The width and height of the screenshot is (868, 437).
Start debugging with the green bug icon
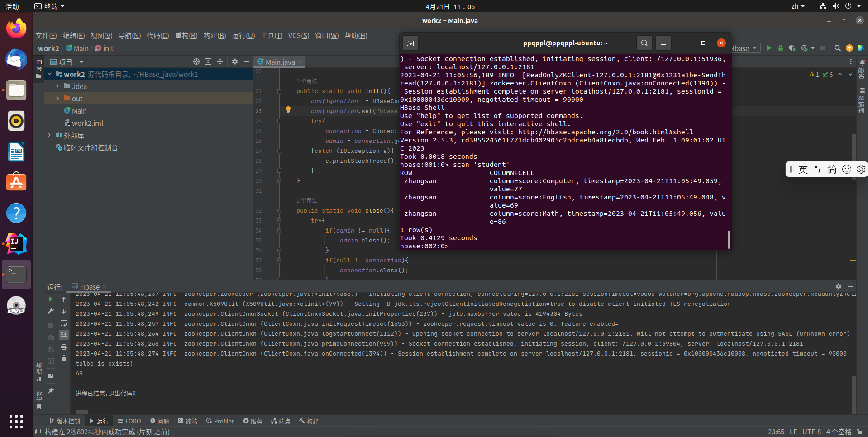[780, 48]
